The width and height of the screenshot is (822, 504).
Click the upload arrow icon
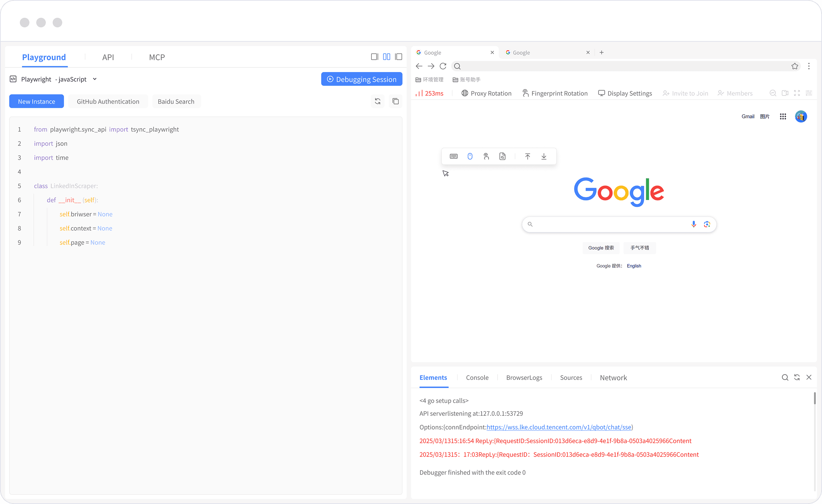point(528,156)
